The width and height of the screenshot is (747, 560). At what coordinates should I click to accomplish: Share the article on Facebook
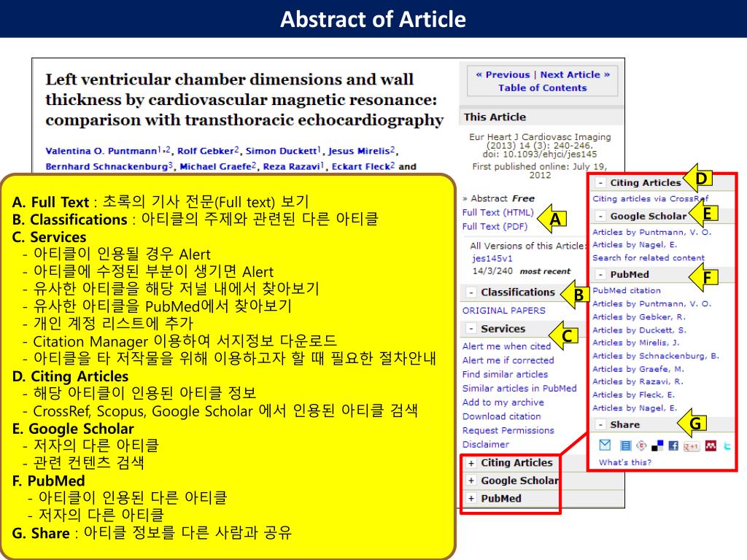673,446
